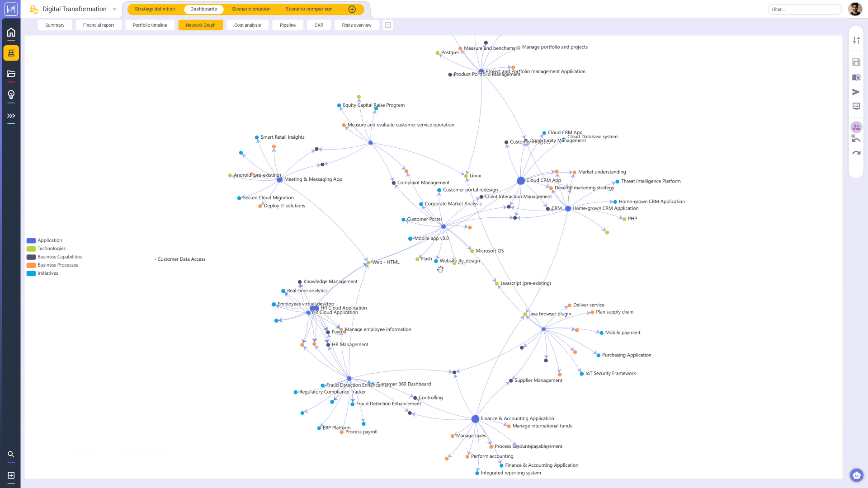Save the network graph via the save icon

tap(856, 62)
